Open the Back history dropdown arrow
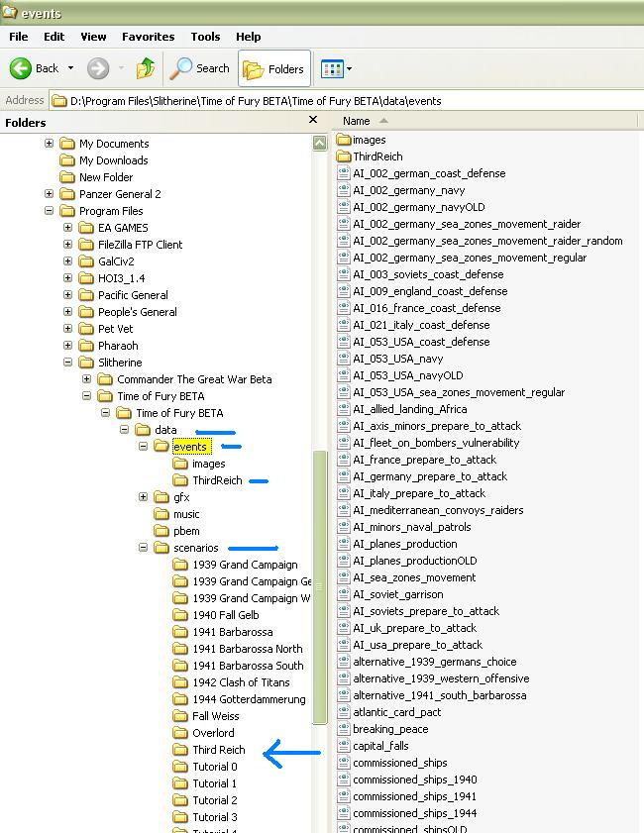The height and width of the screenshot is (833, 644). (x=70, y=68)
